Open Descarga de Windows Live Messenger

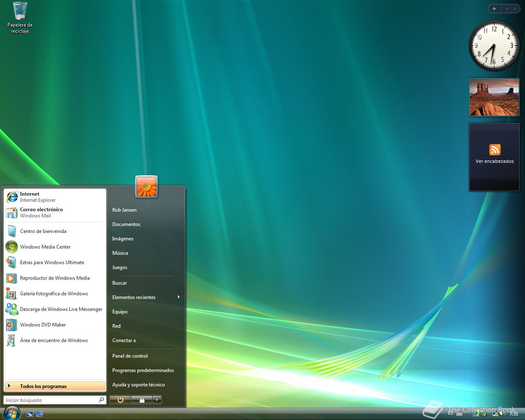[x=55, y=309]
